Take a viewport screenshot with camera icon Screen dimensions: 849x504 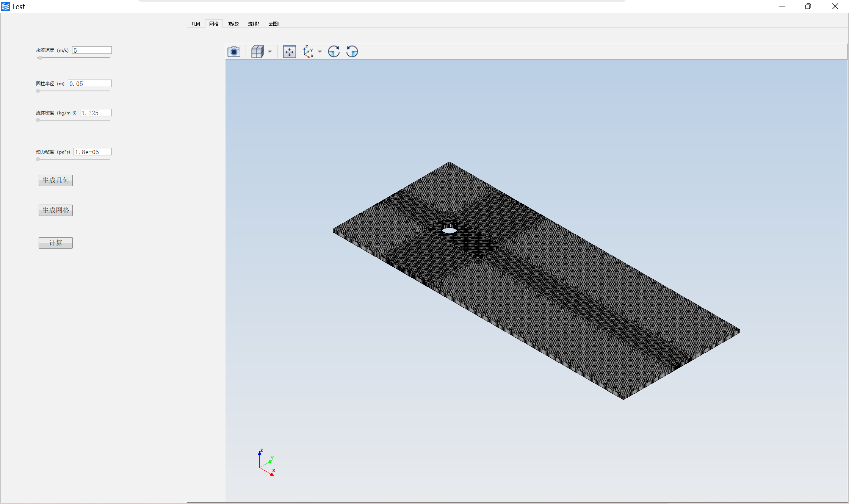pos(234,52)
